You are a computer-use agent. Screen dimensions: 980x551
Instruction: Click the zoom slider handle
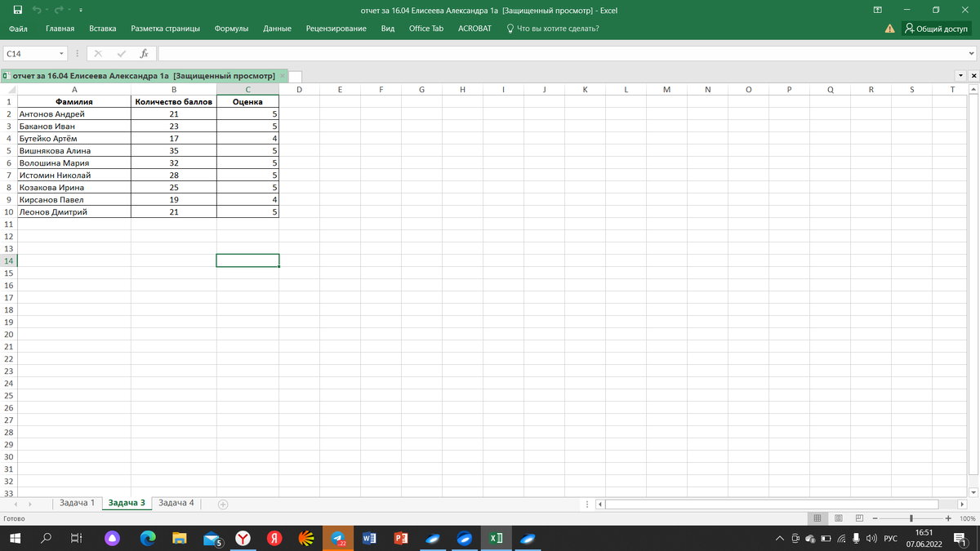pos(911,518)
